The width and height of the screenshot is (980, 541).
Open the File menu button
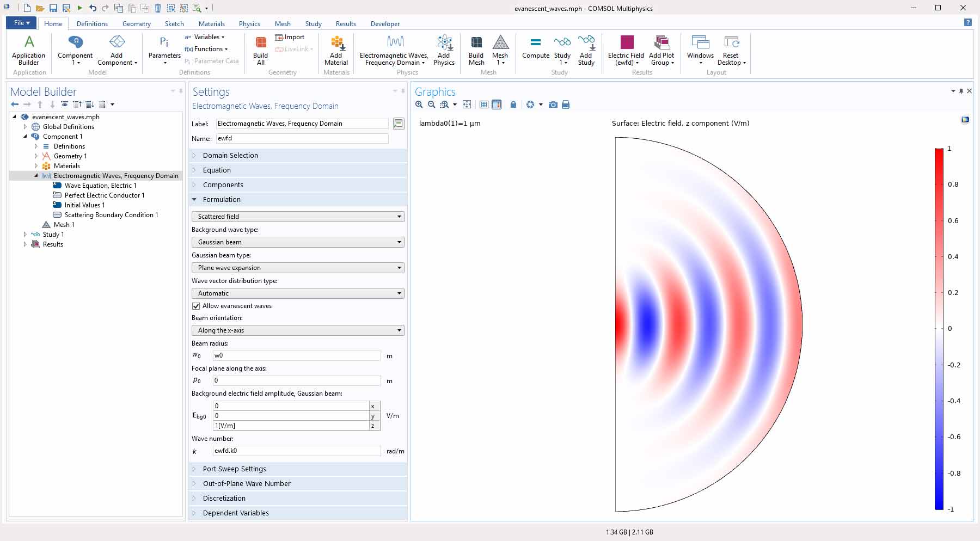click(x=21, y=23)
